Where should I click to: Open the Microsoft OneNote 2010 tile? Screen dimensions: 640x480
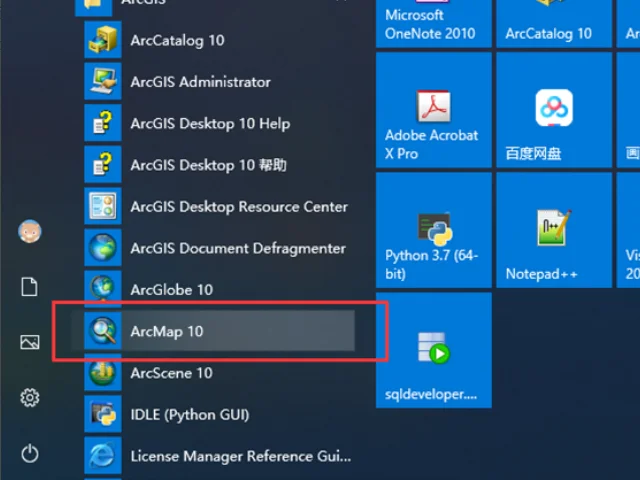point(433,23)
